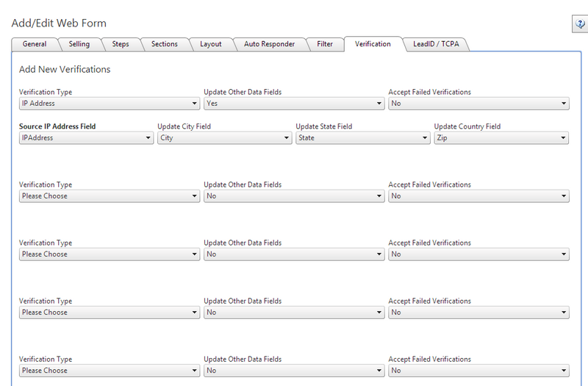The image size is (588, 386).
Task: Open Verification Type dropdown set to IP Address
Action: pos(109,104)
